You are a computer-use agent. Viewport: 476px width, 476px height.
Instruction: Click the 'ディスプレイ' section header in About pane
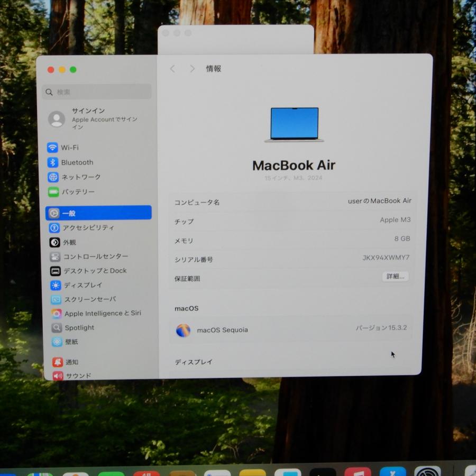194,362
